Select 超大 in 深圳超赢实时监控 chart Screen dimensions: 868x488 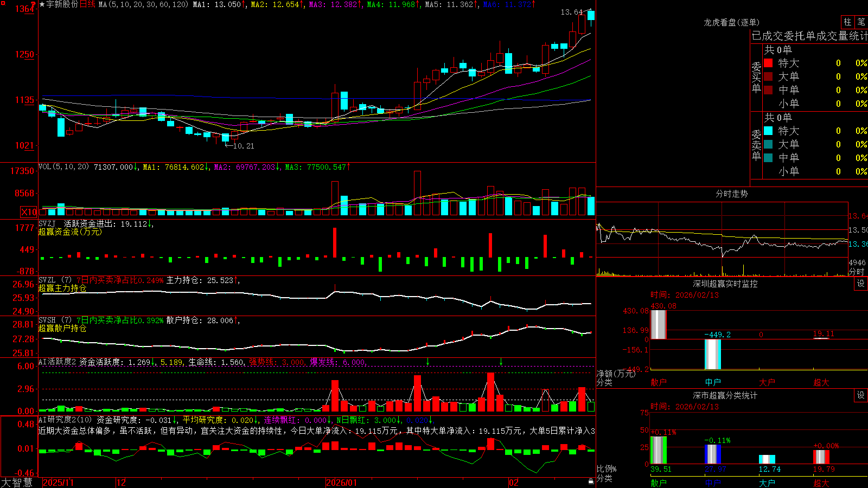[x=821, y=382]
